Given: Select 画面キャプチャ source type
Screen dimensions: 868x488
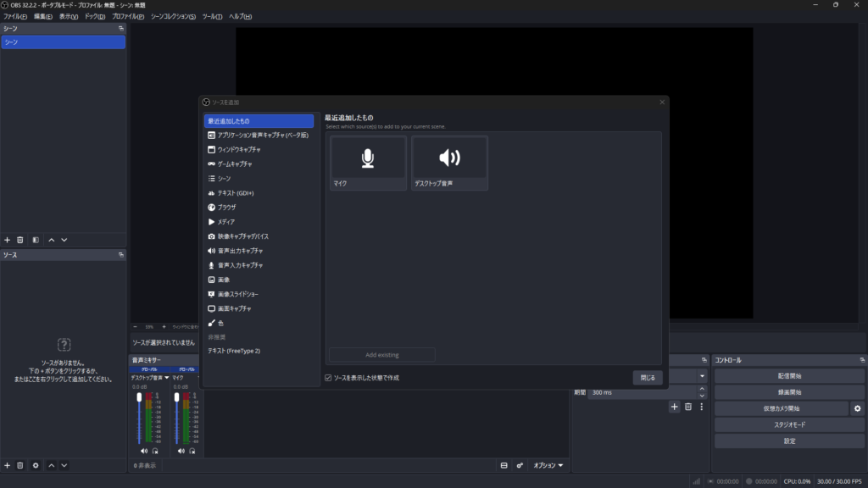Looking at the screenshot, I should (x=259, y=308).
